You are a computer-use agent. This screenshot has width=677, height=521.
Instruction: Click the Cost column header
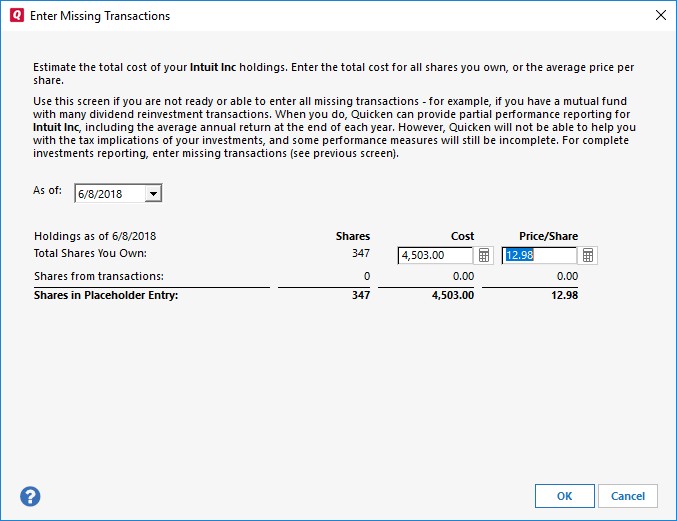pos(462,236)
